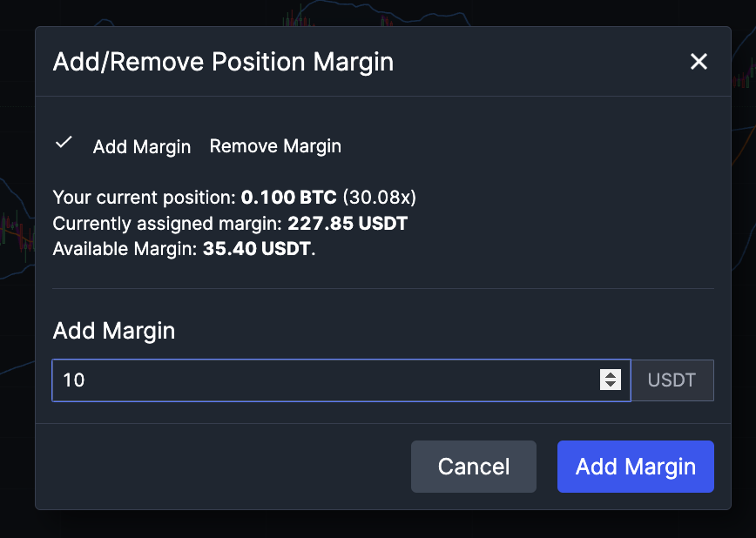Decrease margin amount with the down arrow
This screenshot has height=538, width=756.
(611, 385)
